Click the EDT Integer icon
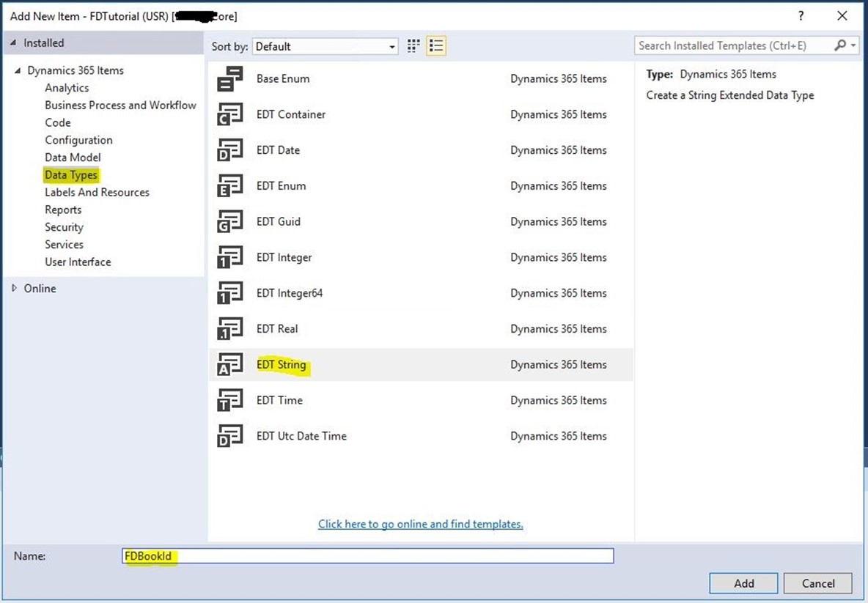868x603 pixels. 229,257
